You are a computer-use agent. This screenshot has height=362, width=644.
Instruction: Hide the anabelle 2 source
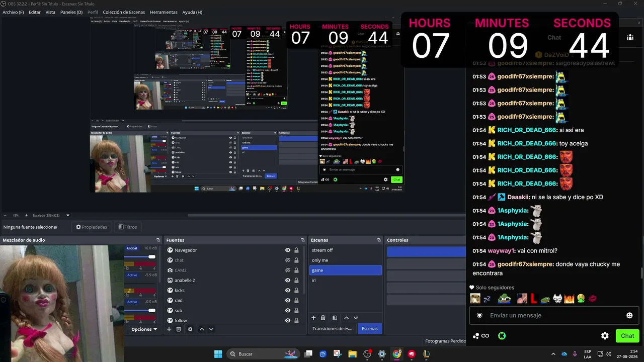point(288,280)
